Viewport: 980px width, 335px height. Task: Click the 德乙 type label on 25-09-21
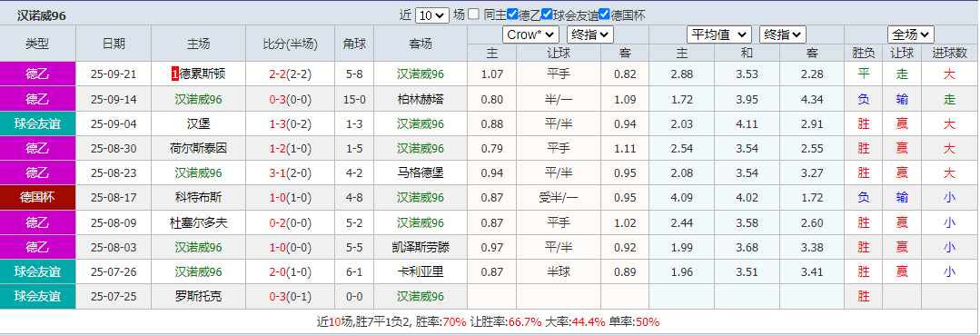pyautogui.click(x=37, y=74)
